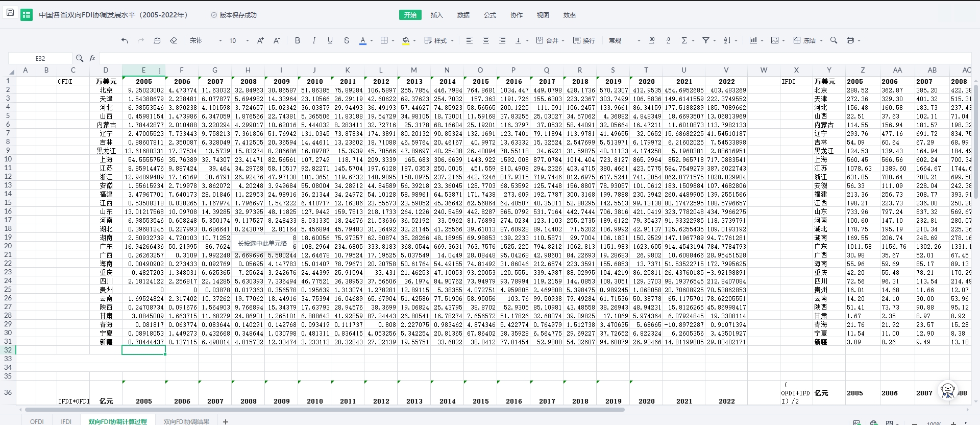This screenshot has width=980, height=425.
Task: Click the sum sigma icon
Action: point(684,40)
